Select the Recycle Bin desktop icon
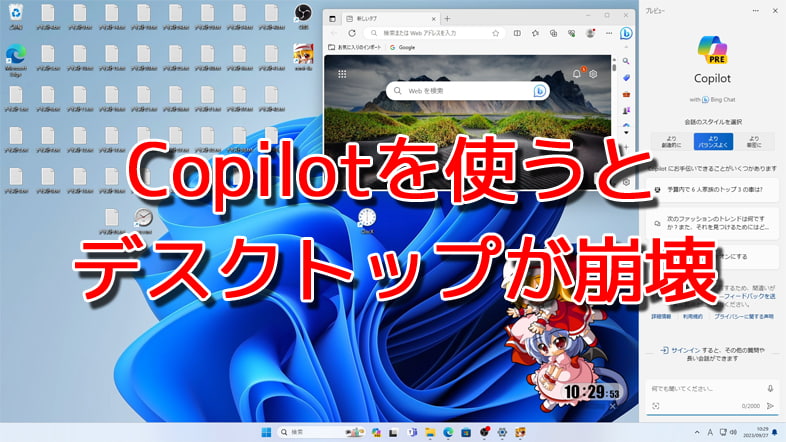 click(16, 16)
